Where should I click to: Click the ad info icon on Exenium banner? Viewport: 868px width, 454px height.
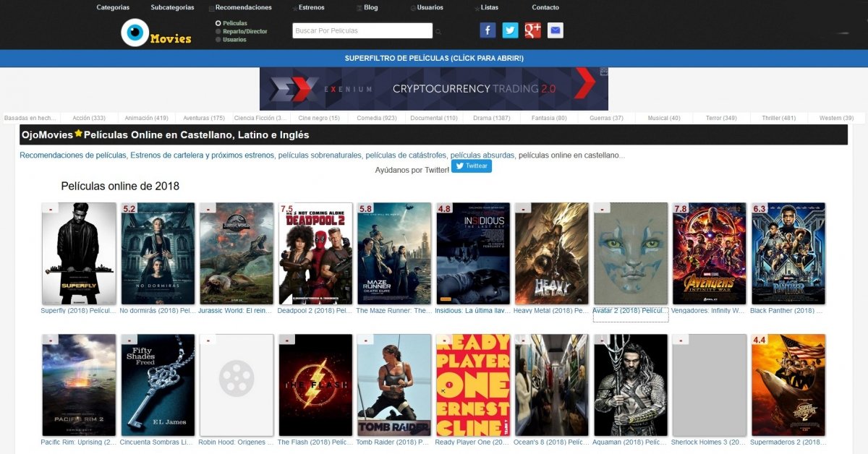click(x=604, y=71)
